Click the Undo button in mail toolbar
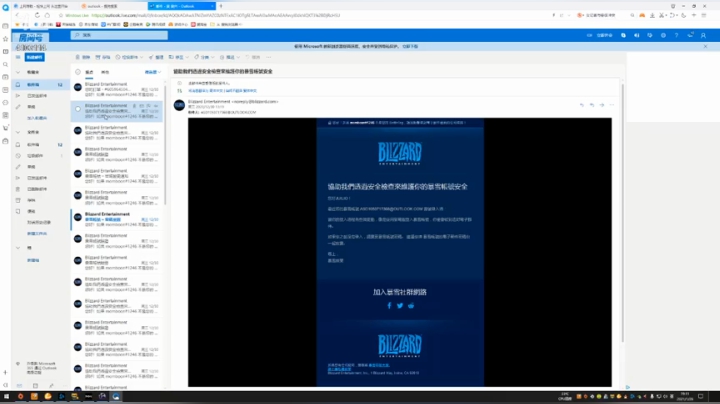Screen dimensions: 720x404 [x=253, y=57]
